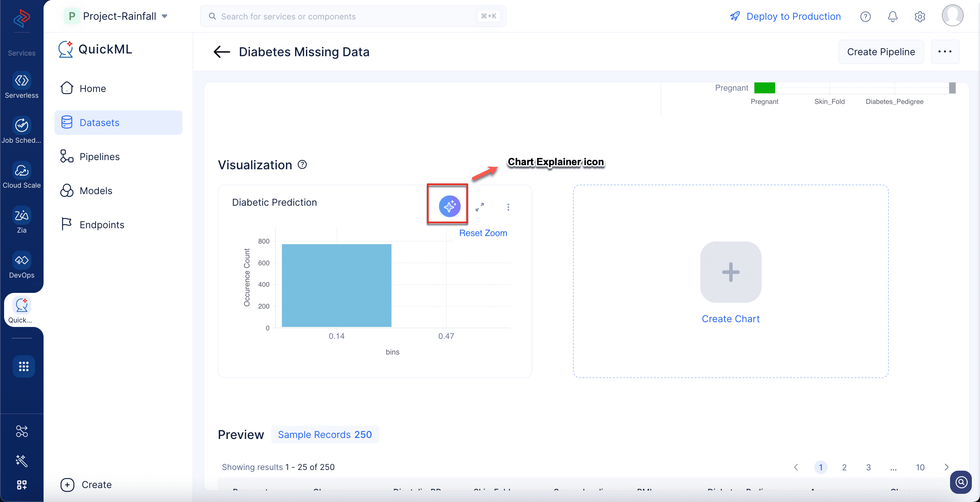Click the Skin_Fold axis label
Screen dimensions: 980x502
(829, 101)
